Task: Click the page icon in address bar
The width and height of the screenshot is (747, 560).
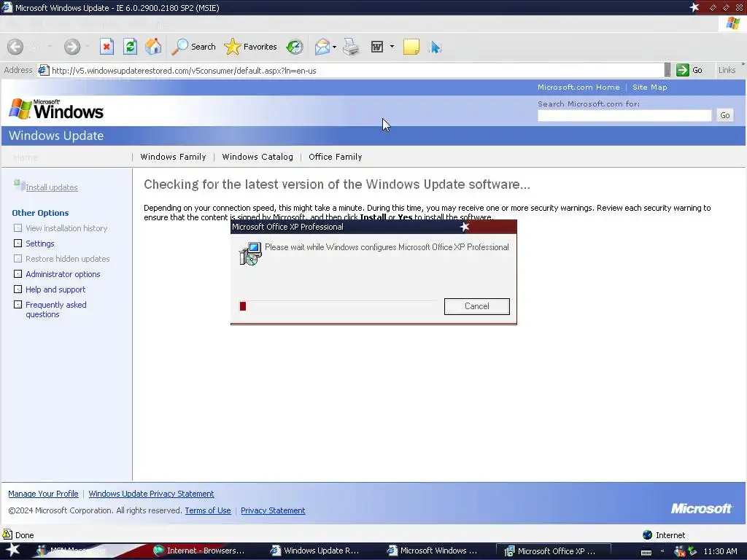Action: click(x=43, y=70)
